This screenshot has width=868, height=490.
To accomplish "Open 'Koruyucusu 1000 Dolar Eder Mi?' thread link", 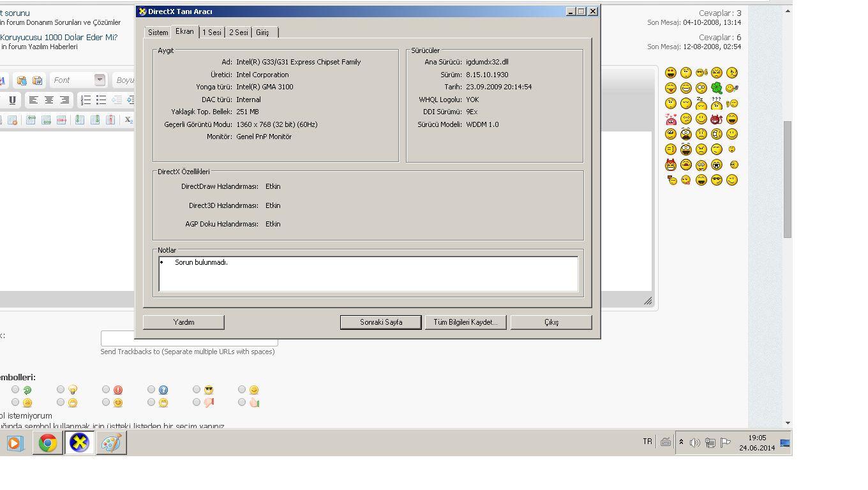I will (59, 37).
